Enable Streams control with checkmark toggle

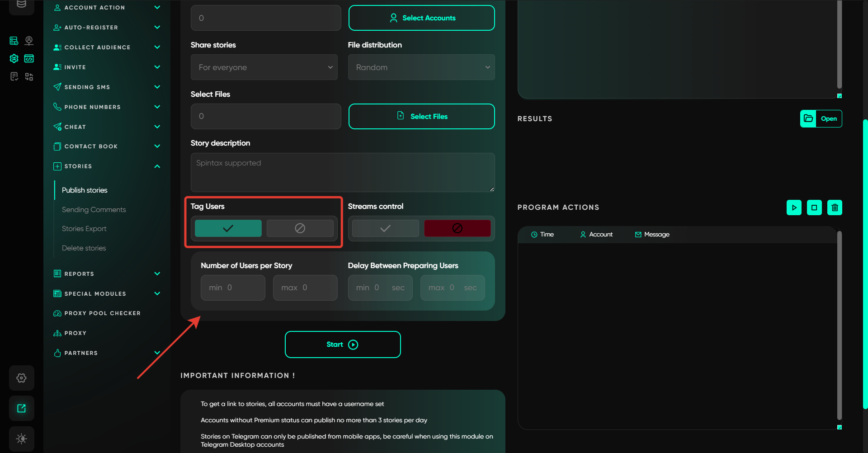click(x=385, y=228)
